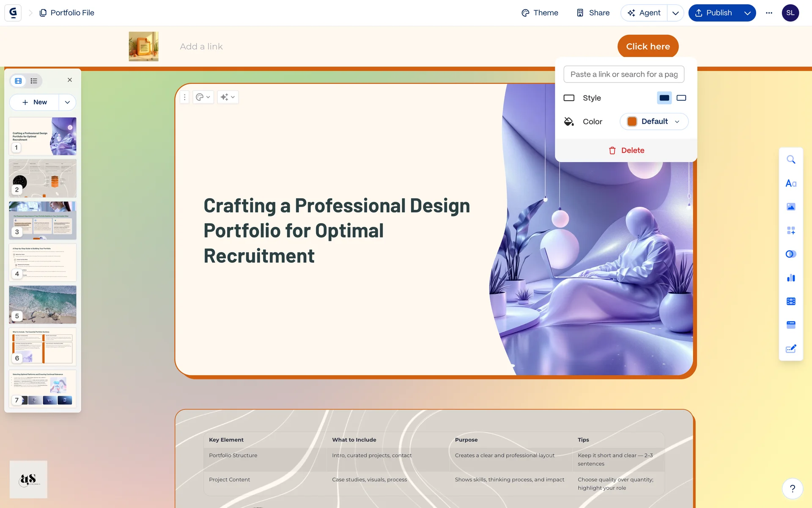Image resolution: width=812 pixels, height=508 pixels.
Task: Switch to list outline view
Action: point(34,81)
